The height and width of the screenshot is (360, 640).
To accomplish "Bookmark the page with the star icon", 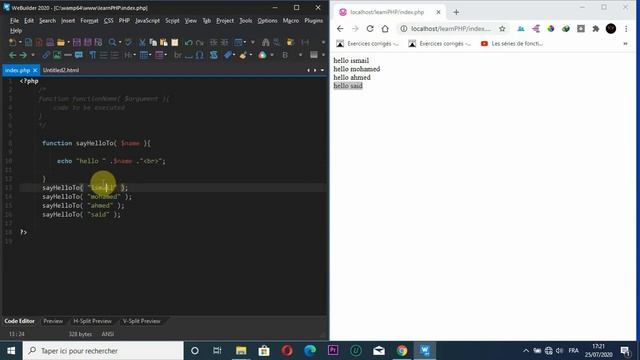I will pyautogui.click(x=502, y=29).
